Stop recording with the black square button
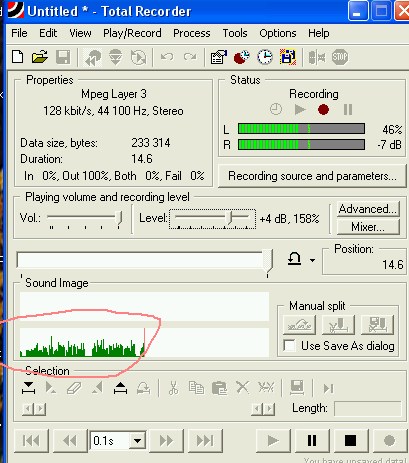 coord(350,441)
